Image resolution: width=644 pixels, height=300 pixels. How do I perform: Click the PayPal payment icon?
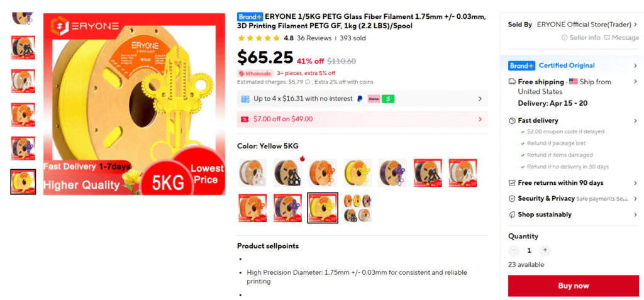coord(360,99)
